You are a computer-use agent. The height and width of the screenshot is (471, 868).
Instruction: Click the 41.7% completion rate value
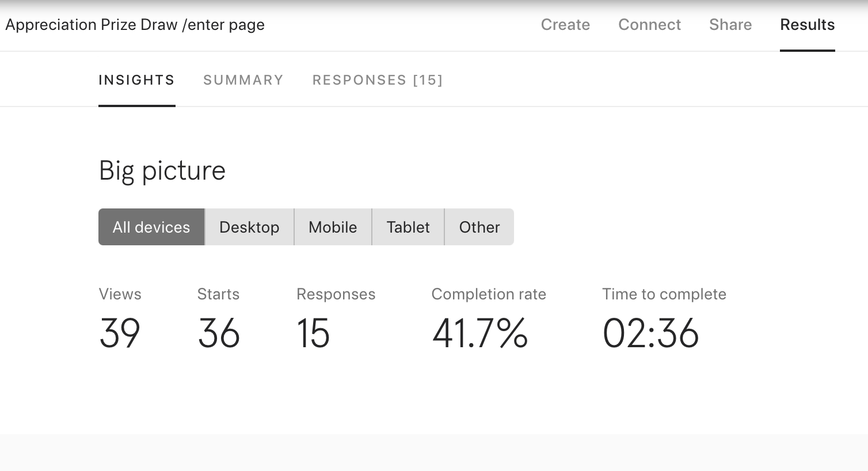pos(480,333)
